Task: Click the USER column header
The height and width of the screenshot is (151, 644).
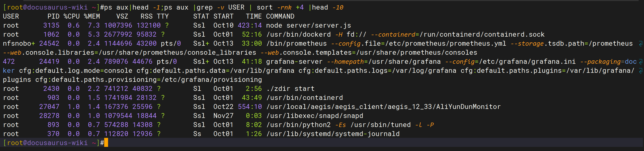Action: 11,17
